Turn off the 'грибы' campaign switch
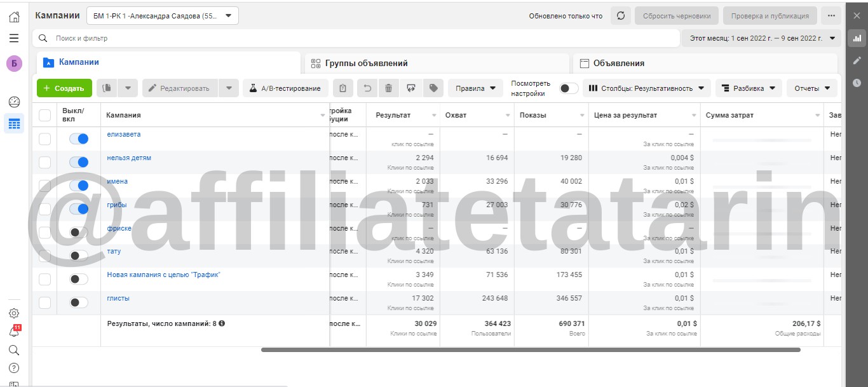The image size is (868, 387). [79, 208]
